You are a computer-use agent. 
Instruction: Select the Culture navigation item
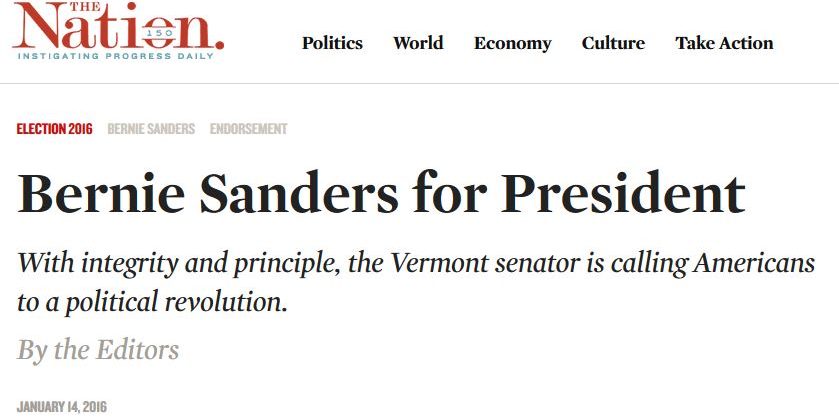[613, 43]
